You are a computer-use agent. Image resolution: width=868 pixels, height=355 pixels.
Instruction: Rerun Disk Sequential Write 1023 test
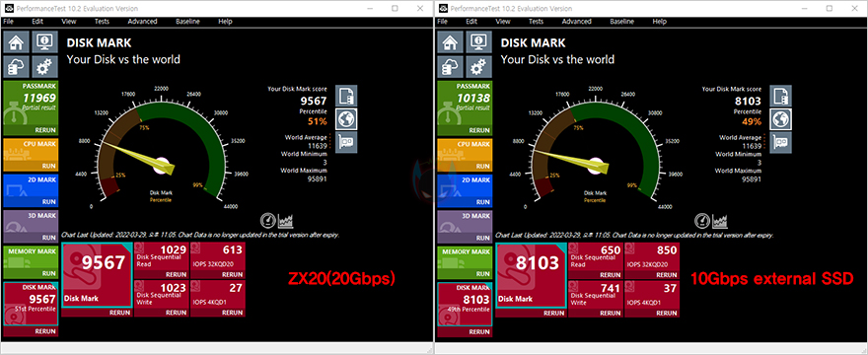[176, 313]
